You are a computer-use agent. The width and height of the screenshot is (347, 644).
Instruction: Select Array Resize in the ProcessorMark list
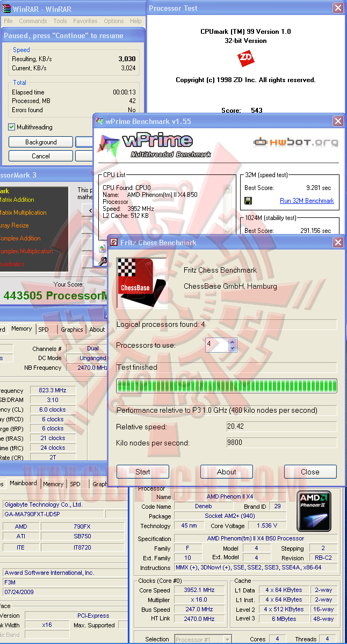pos(15,225)
